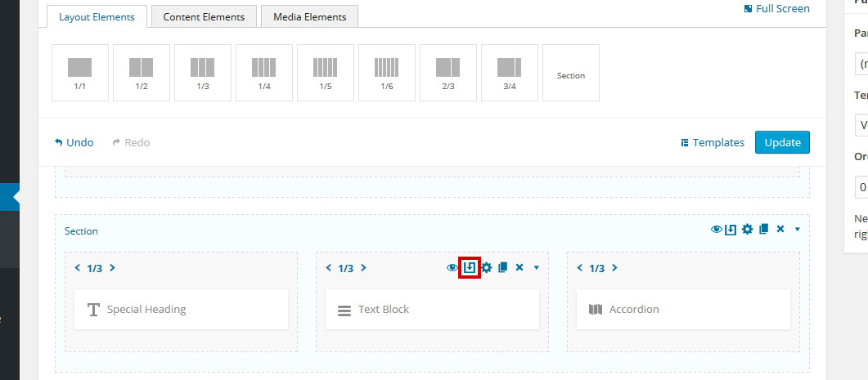Duplicate the Text Block column
Screen dimensions: 868x380
tap(502, 268)
